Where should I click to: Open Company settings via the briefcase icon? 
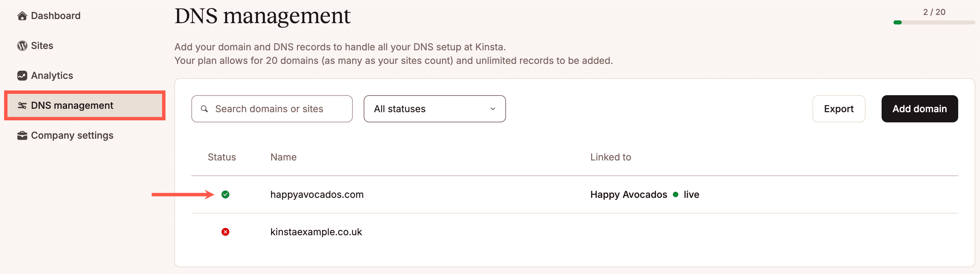click(x=22, y=135)
